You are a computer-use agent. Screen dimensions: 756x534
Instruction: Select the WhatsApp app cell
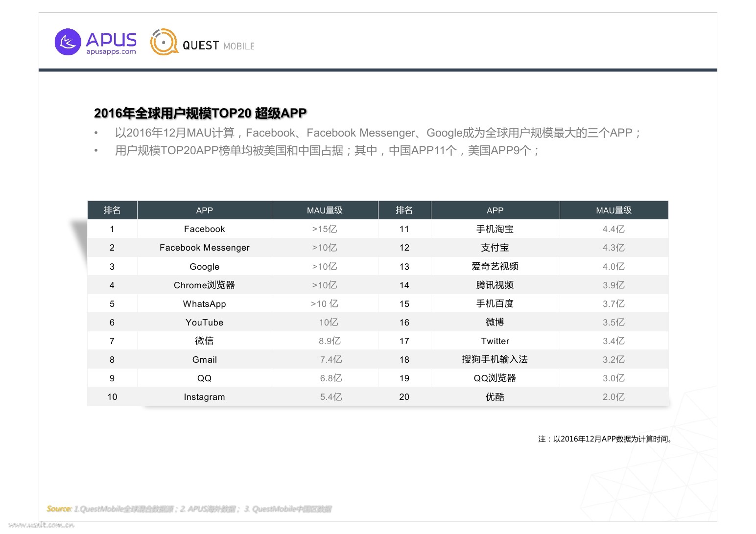(x=205, y=304)
